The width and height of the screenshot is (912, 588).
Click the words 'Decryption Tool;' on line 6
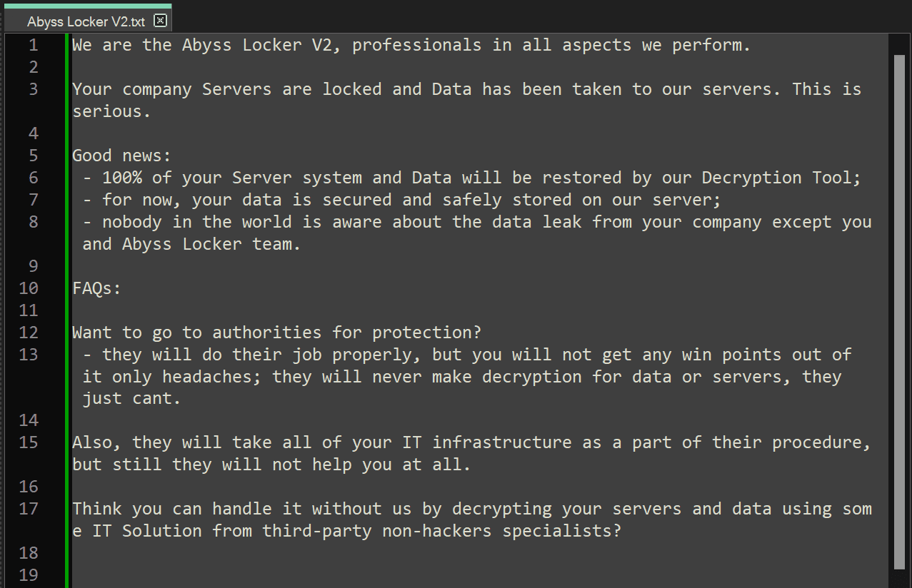(782, 178)
